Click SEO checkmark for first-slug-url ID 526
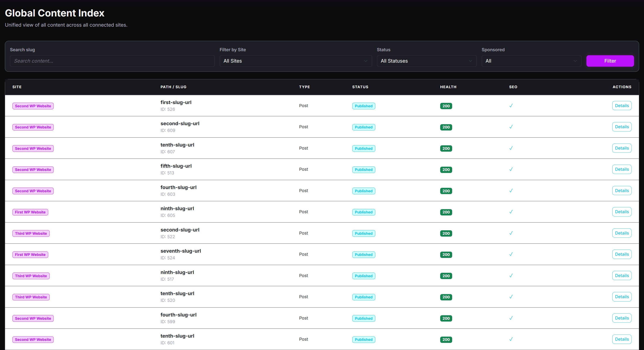The image size is (644, 350). tap(511, 106)
